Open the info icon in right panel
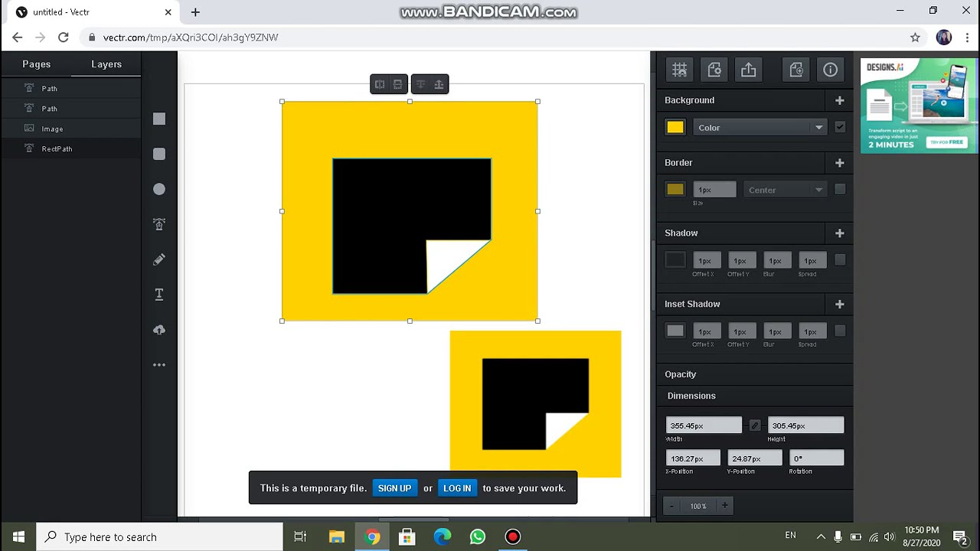 tap(831, 70)
